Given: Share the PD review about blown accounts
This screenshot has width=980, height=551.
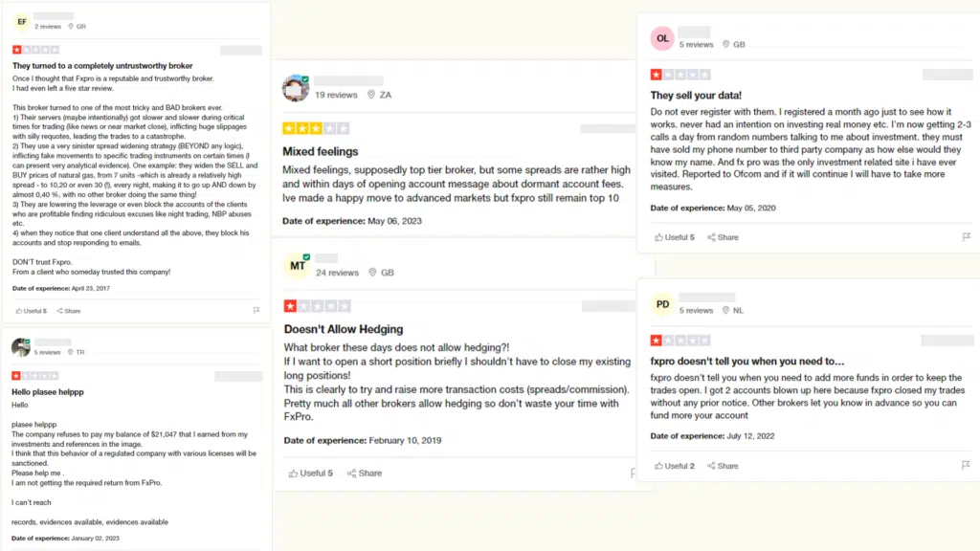Looking at the screenshot, I should [x=723, y=466].
